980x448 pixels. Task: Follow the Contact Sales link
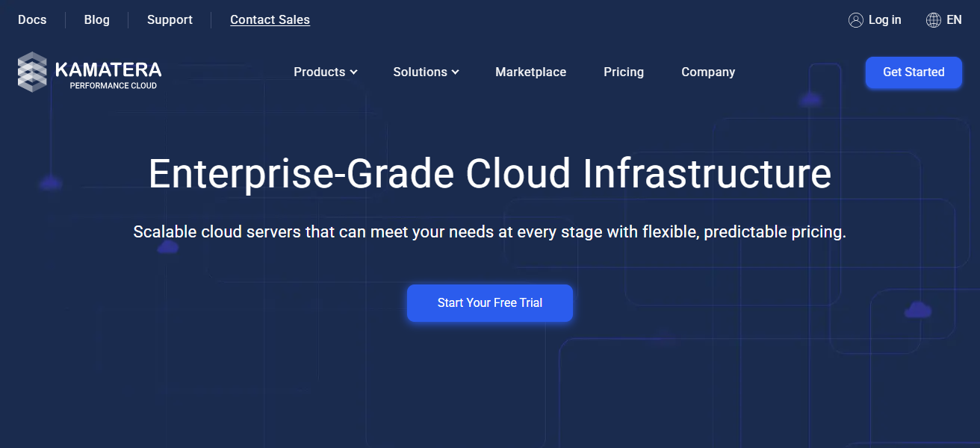pyautogui.click(x=270, y=20)
